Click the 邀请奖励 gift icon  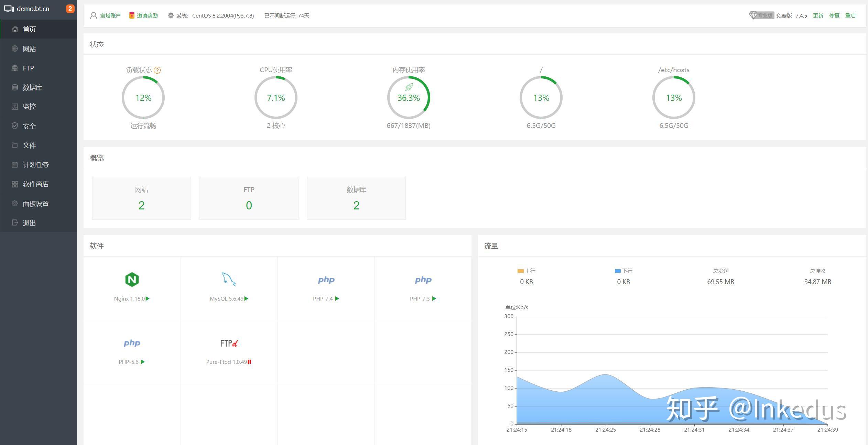point(132,15)
